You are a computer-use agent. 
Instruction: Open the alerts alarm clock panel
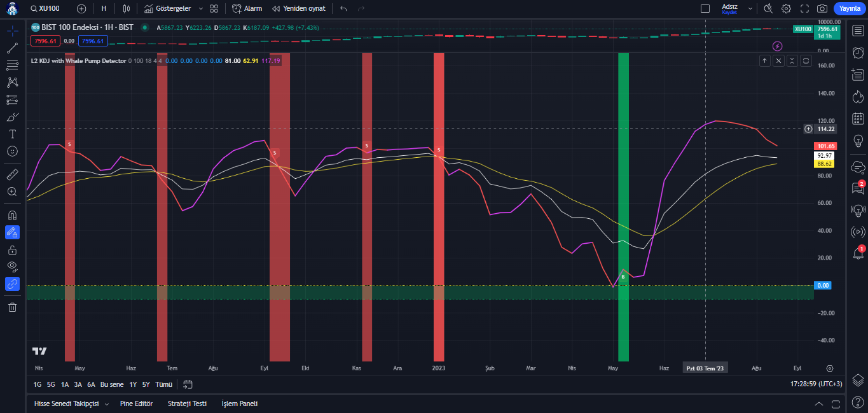point(858,53)
